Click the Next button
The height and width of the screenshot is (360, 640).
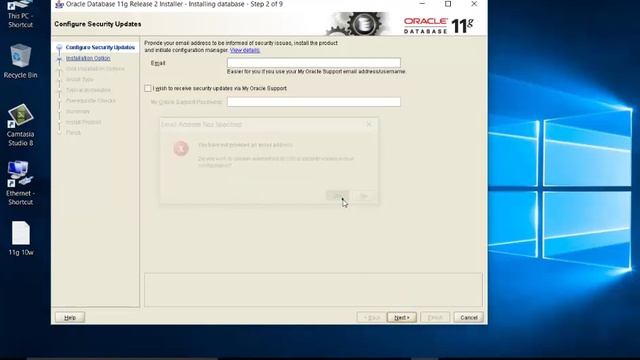point(402,317)
